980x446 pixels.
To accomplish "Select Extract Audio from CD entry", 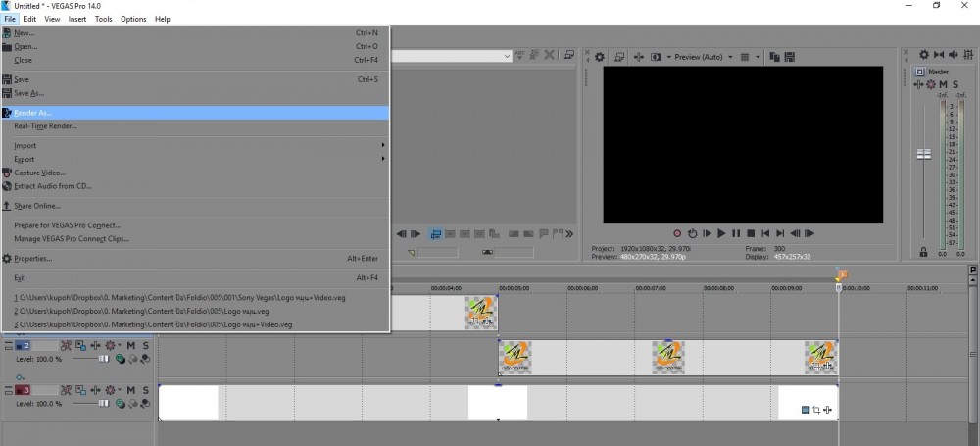I will [195, 186].
